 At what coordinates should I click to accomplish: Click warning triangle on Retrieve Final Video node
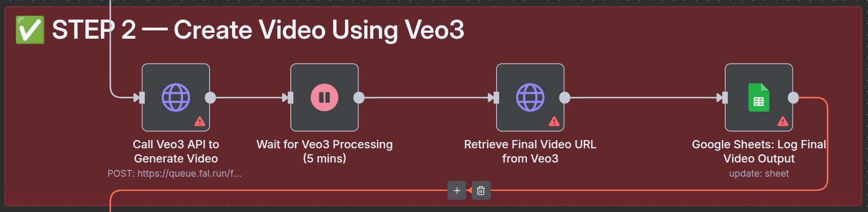554,121
